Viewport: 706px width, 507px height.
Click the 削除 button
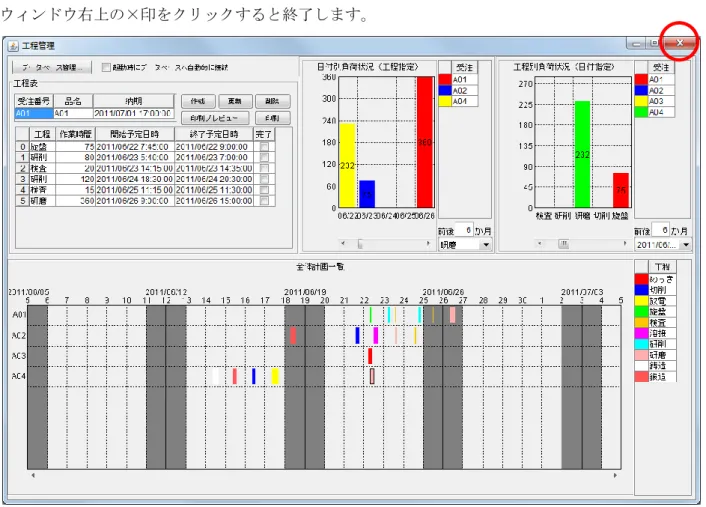click(272, 101)
